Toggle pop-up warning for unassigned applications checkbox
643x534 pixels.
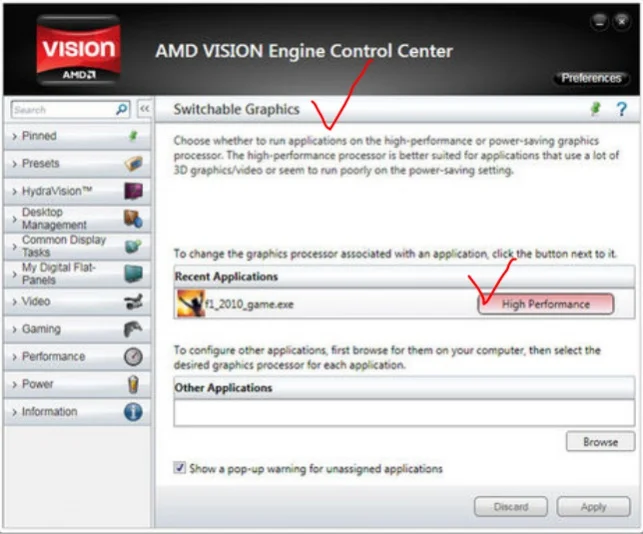tap(180, 468)
